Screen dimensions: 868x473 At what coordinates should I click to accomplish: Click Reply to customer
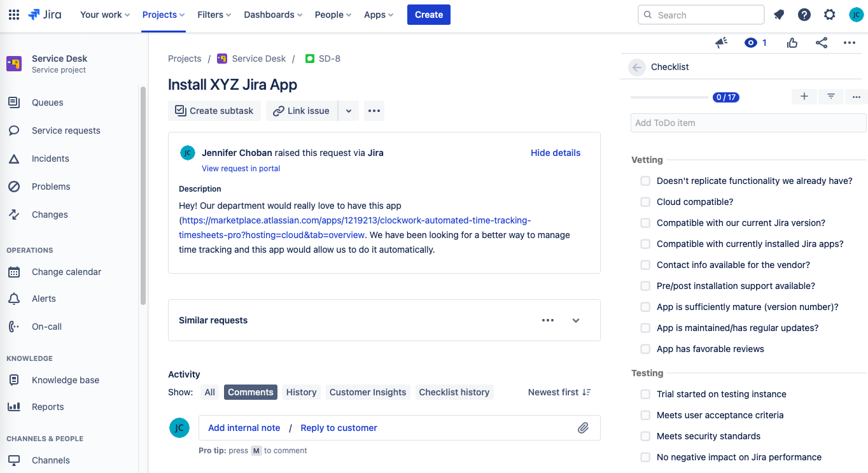click(339, 428)
